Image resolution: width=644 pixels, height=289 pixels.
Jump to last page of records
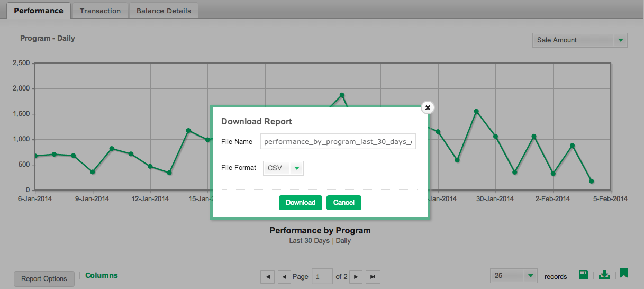coord(373,277)
